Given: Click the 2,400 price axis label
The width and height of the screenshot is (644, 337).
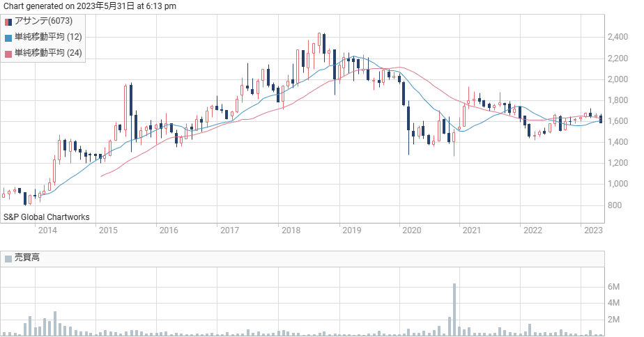Looking at the screenshot, I should coord(618,37).
